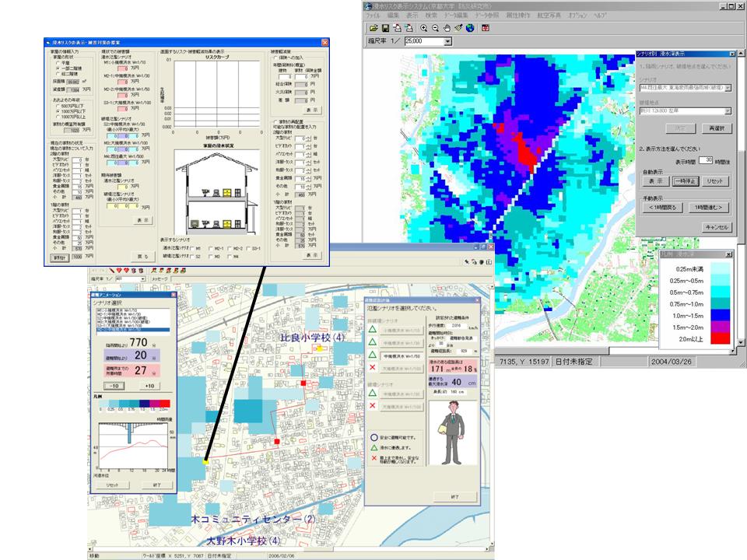
Task: Select the hand pan tool
Action: tap(447, 28)
